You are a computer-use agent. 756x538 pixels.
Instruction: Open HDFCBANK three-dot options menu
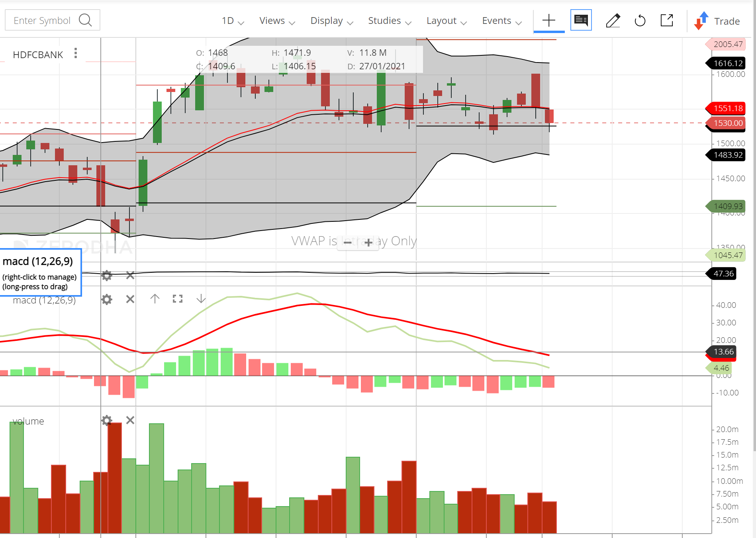[x=76, y=53]
